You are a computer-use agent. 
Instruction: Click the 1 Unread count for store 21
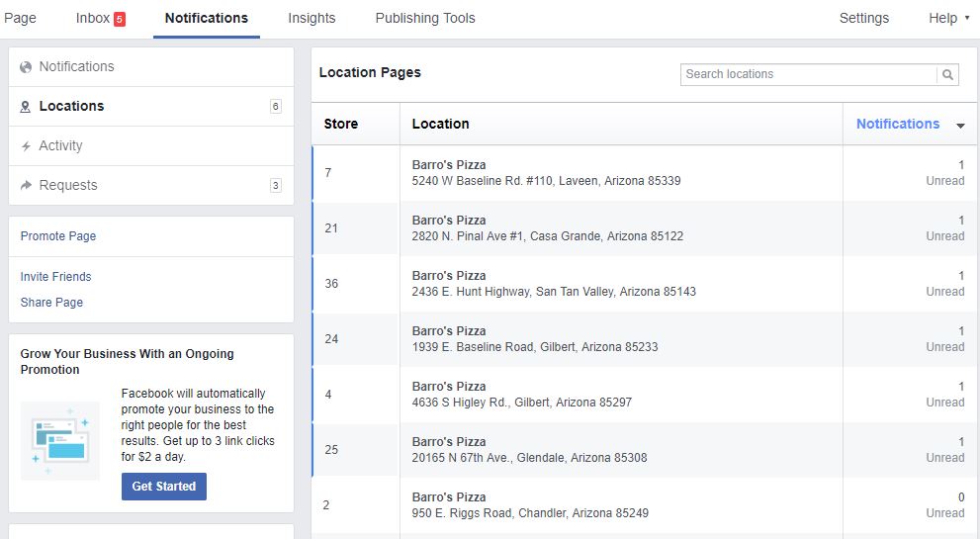point(945,228)
